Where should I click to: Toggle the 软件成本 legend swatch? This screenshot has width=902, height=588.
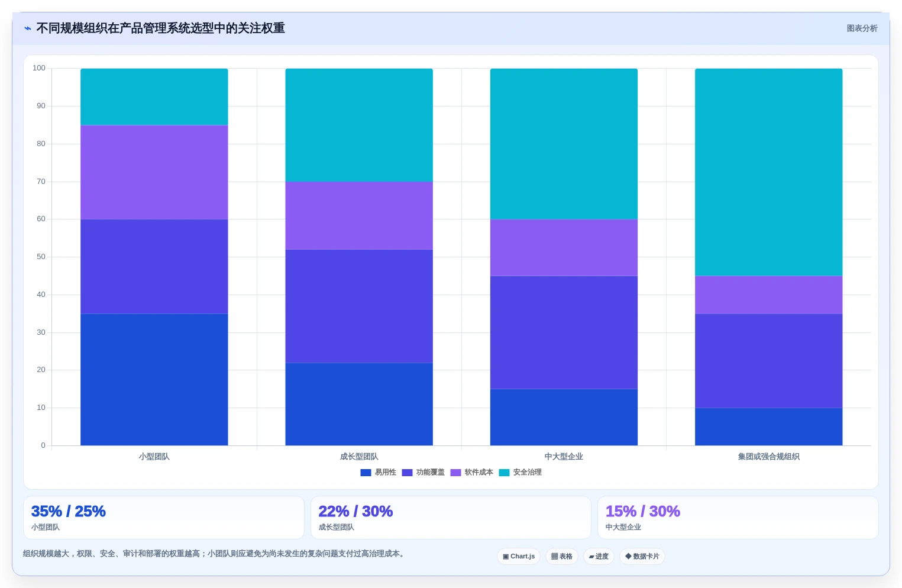(455, 473)
